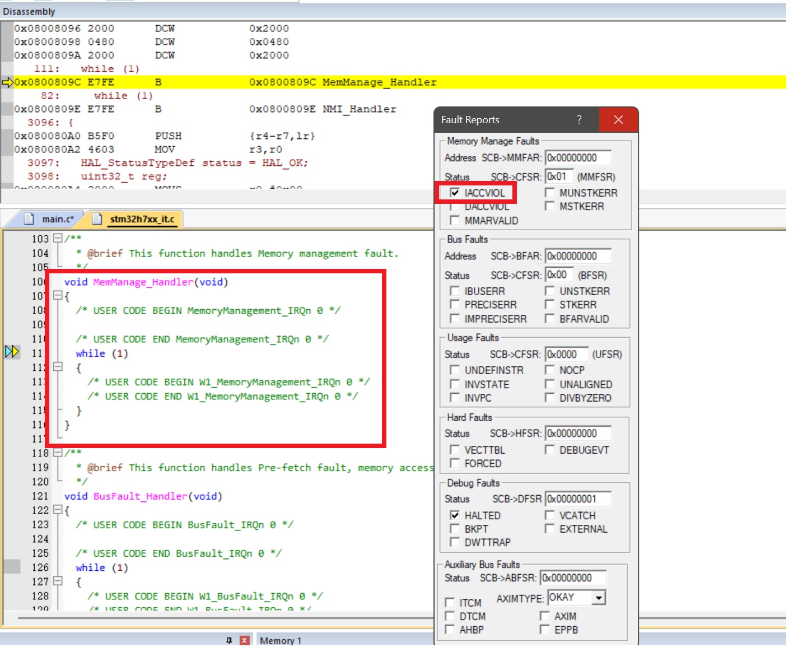Click the MMFSR status field showing 0x01
This screenshot has height=652, width=812.
pyautogui.click(x=559, y=177)
